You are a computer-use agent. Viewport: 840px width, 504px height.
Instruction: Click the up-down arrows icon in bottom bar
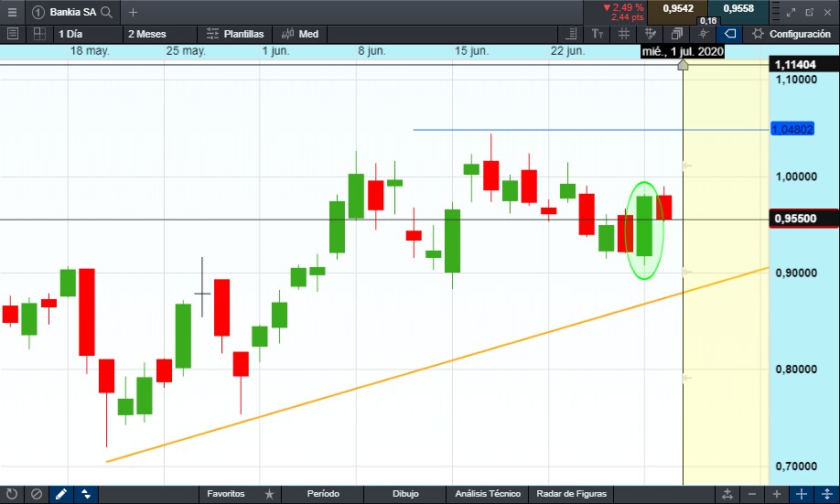click(86, 494)
